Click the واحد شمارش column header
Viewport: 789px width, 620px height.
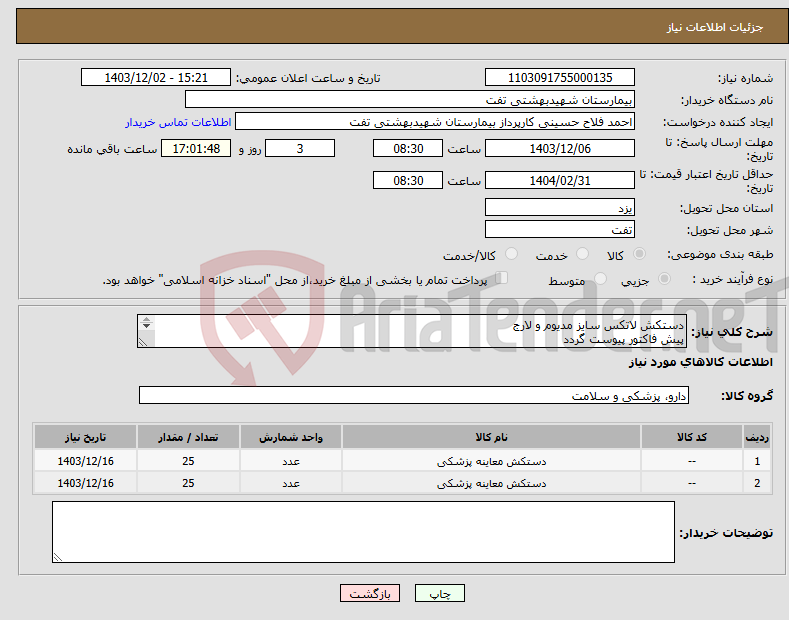tap(291, 437)
